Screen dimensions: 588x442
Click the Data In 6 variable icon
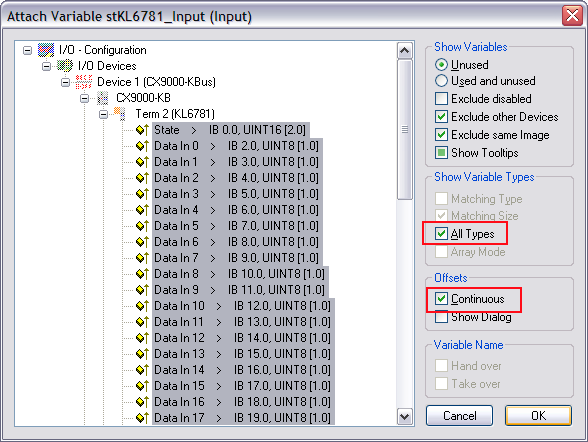(142, 242)
